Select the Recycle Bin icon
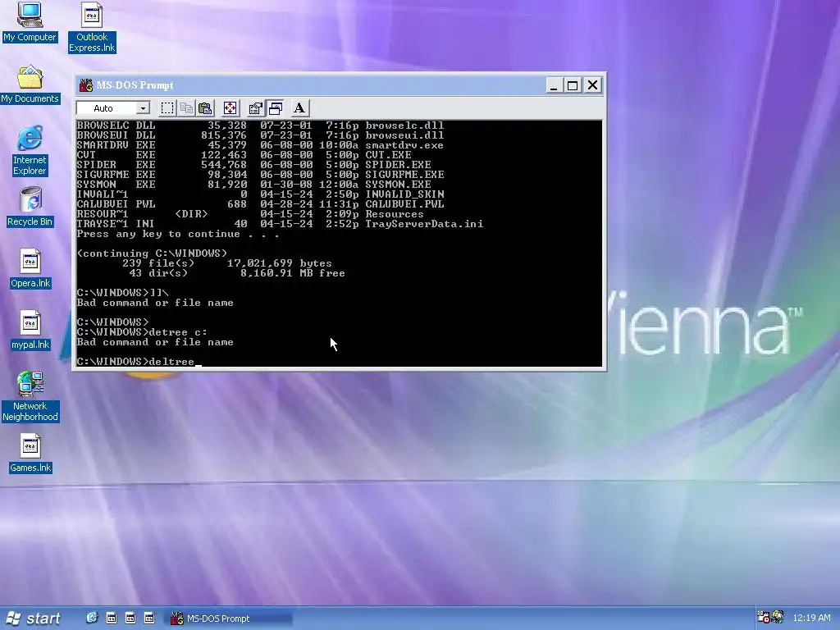The image size is (840, 630). tap(30, 207)
